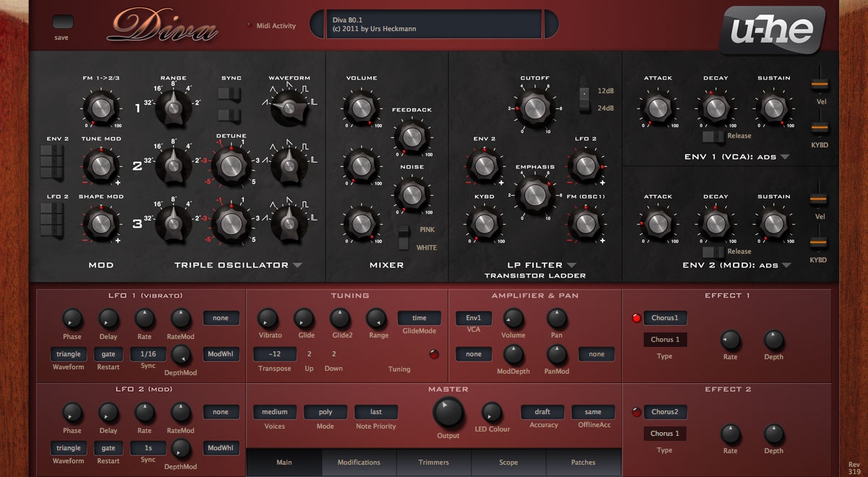This screenshot has height=477, width=868.
Task: Click the filter KYBD knob
Action: point(483,223)
